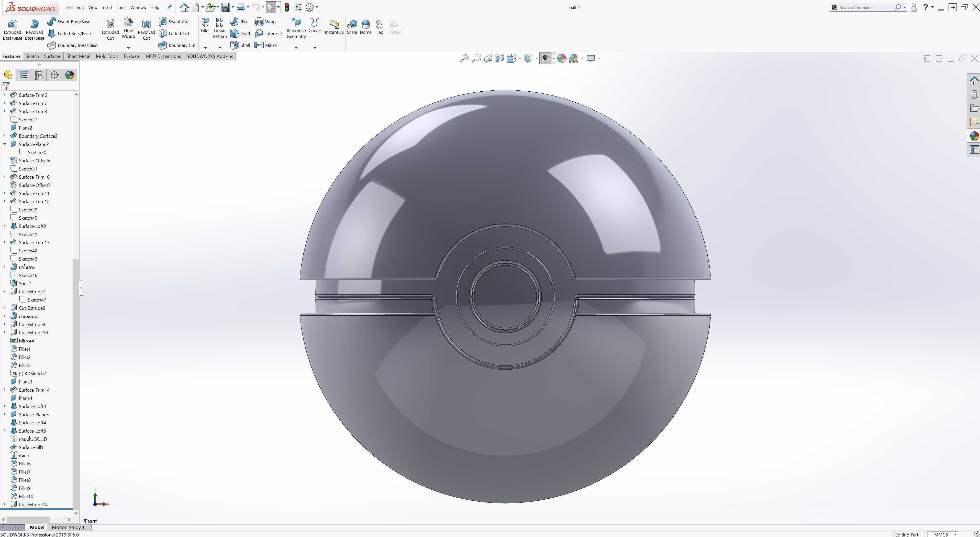Image resolution: width=980 pixels, height=537 pixels.
Task: Open the Hole Wizard tool
Action: click(x=128, y=29)
